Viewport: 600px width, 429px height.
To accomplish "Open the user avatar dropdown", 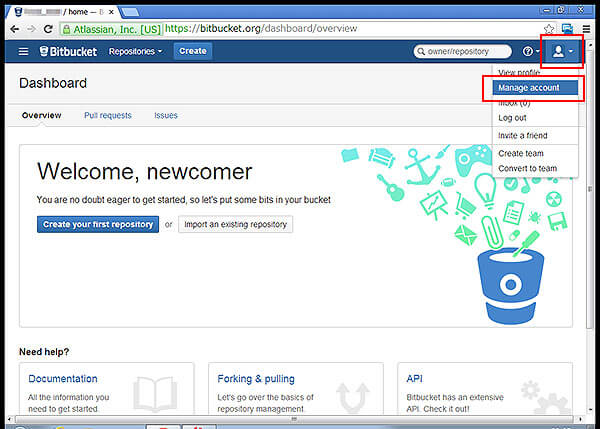I will [x=562, y=51].
